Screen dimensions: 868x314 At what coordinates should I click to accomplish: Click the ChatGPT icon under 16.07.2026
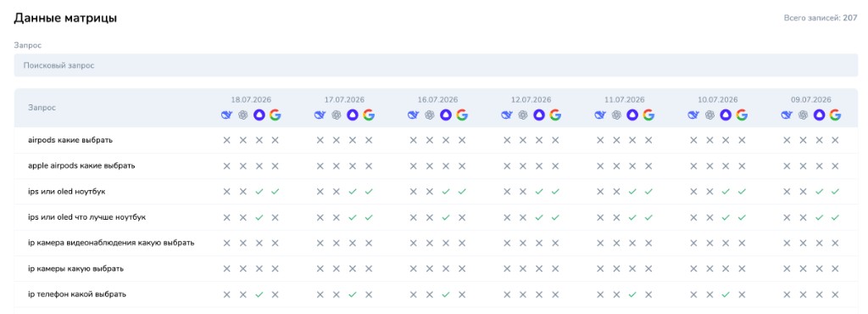point(430,115)
